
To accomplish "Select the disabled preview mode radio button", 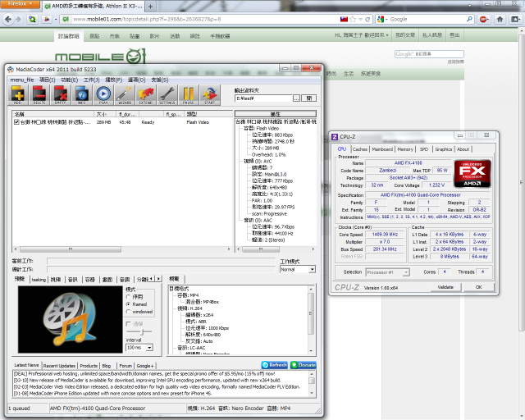I will [x=128, y=297].
